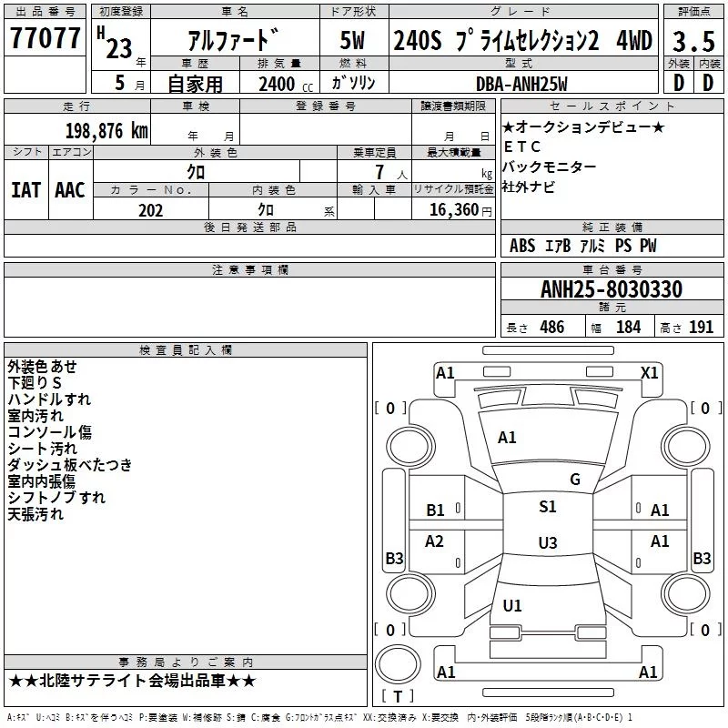Click displacement value 2400 cc
The width and height of the screenshot is (728, 728).
point(286,85)
